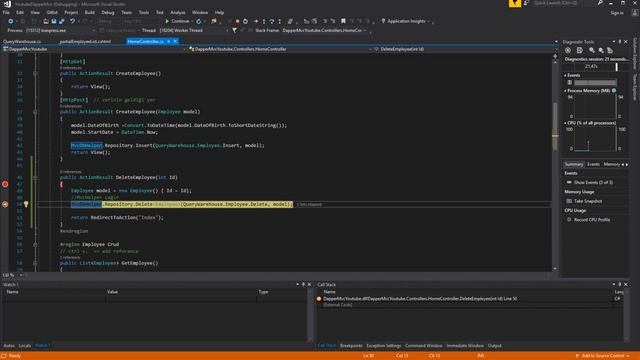Switch to the Breakpoints tab
Screen dimensions: 640x360
coord(351,346)
